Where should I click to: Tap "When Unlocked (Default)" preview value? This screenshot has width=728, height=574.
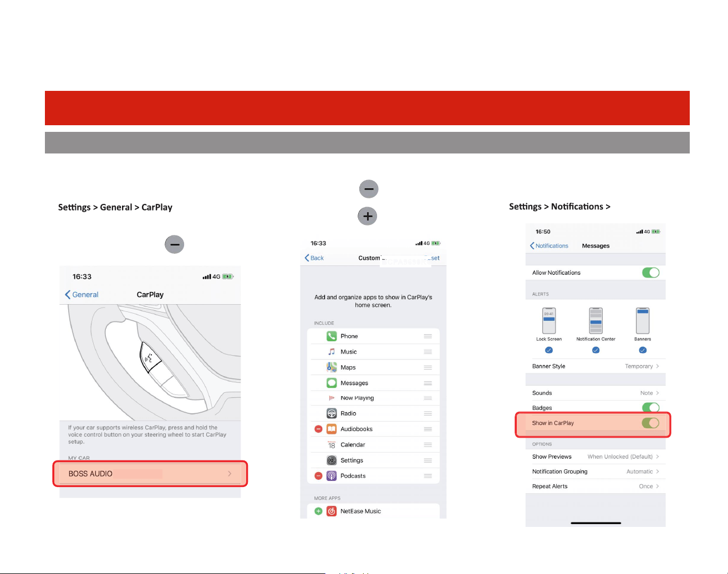[x=620, y=457]
